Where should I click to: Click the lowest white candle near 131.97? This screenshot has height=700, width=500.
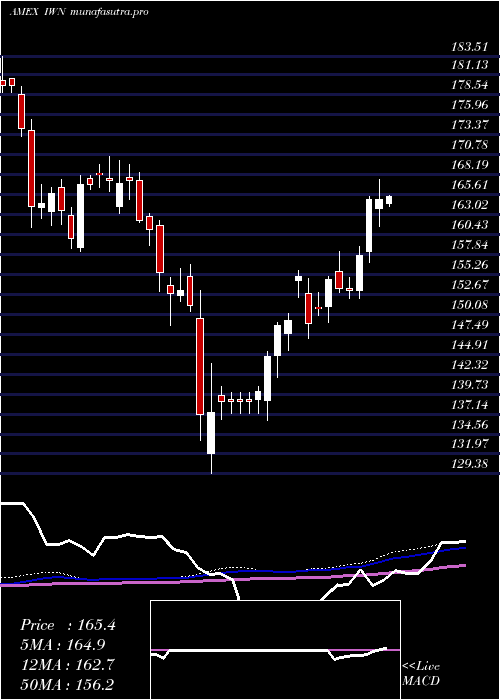tap(211, 433)
